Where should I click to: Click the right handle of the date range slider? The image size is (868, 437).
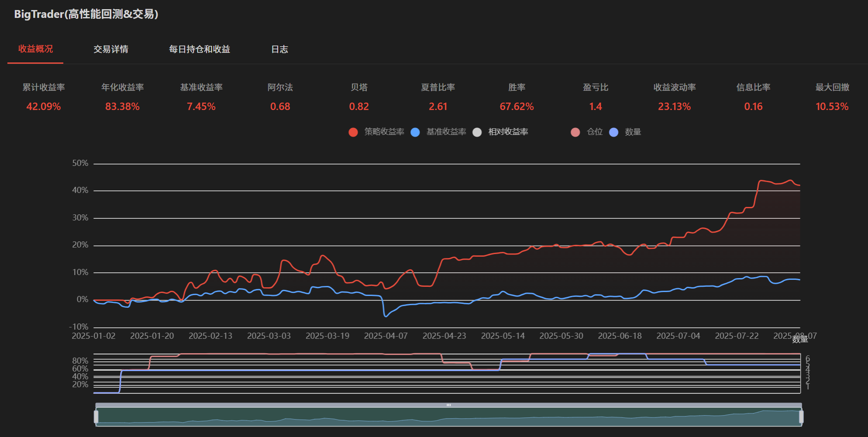801,417
